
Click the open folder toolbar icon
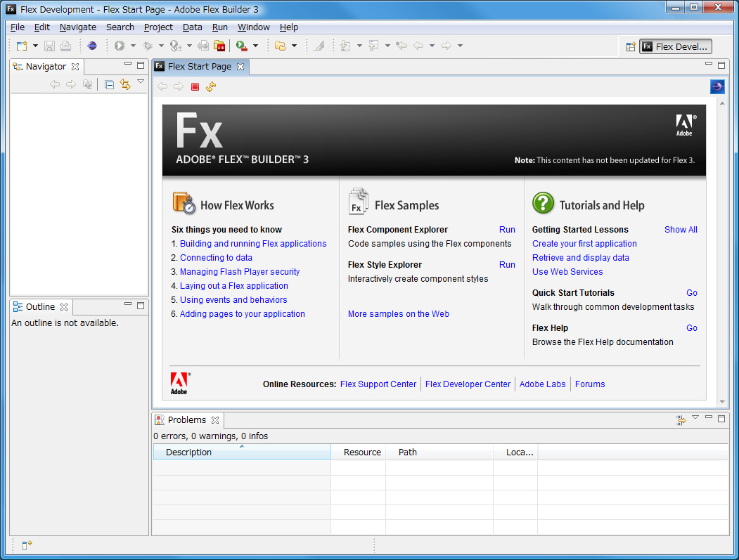coord(281,46)
